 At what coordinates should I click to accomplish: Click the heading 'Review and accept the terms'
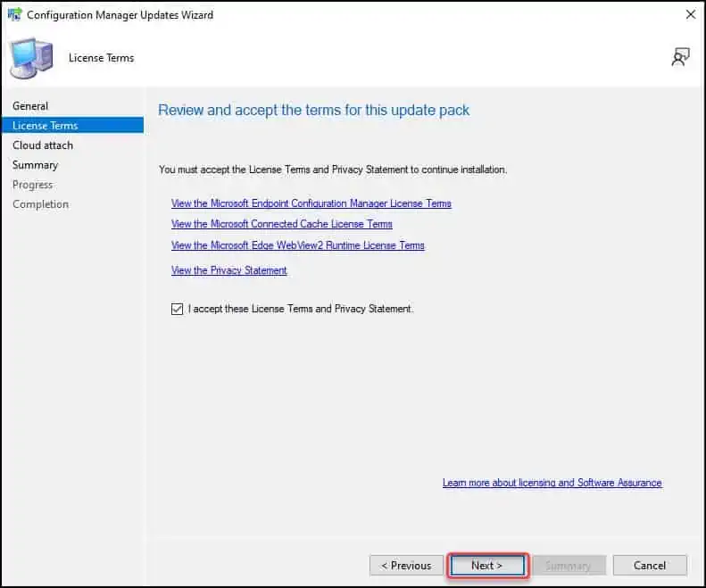coord(313,111)
